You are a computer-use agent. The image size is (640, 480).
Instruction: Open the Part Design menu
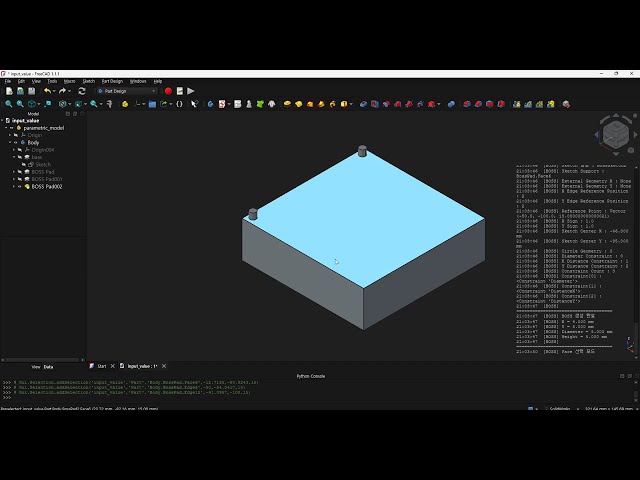(x=112, y=81)
